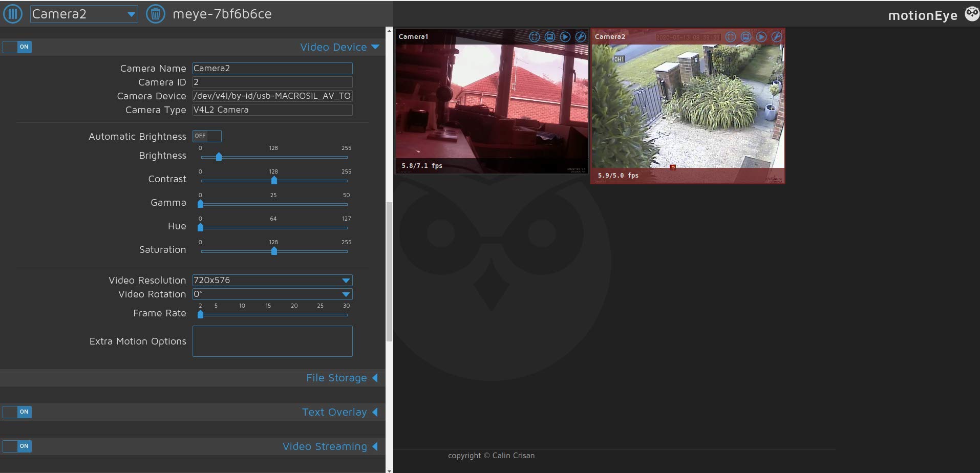Open Camera1 configuration wrench
Screen dimensions: 980x473
580,37
